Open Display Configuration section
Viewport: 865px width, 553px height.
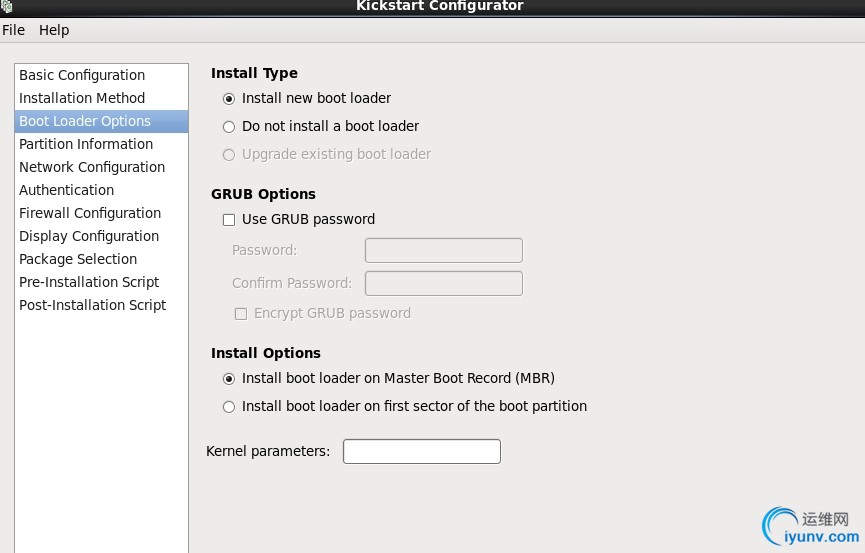pyautogui.click(x=89, y=236)
